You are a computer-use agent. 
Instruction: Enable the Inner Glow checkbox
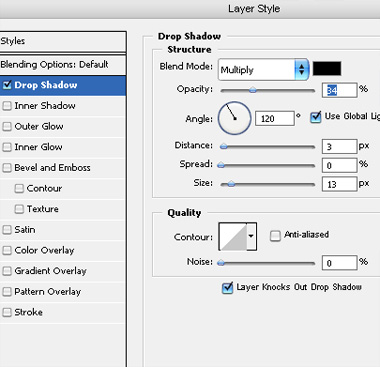(x=7, y=147)
